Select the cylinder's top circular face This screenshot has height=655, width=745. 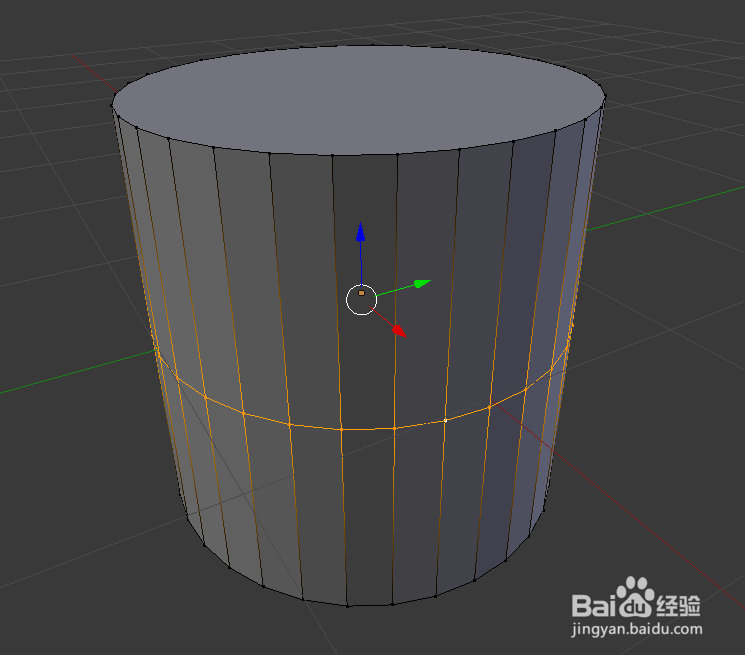tap(359, 100)
